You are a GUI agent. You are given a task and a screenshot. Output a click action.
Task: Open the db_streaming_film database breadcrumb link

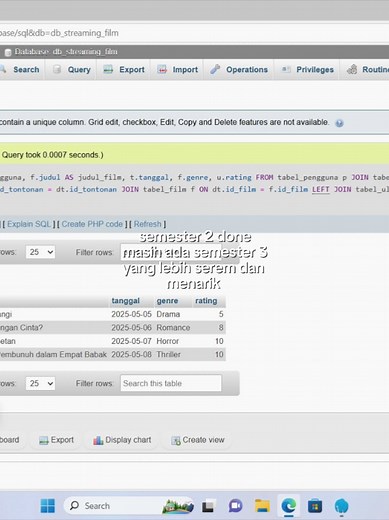coord(66,52)
